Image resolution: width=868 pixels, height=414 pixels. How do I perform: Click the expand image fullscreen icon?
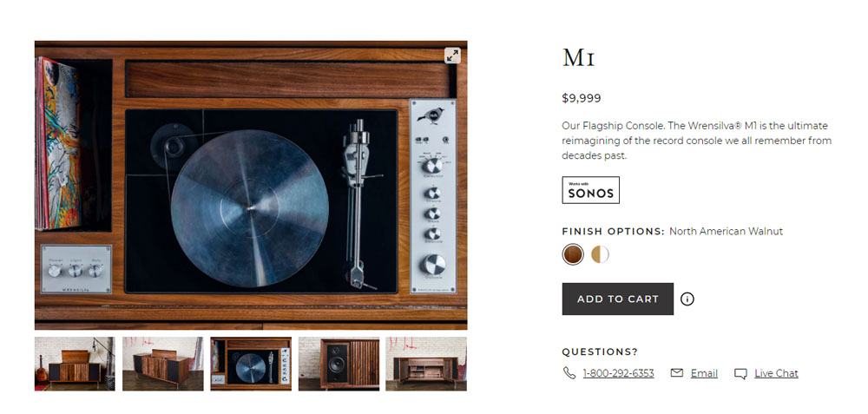click(x=452, y=56)
